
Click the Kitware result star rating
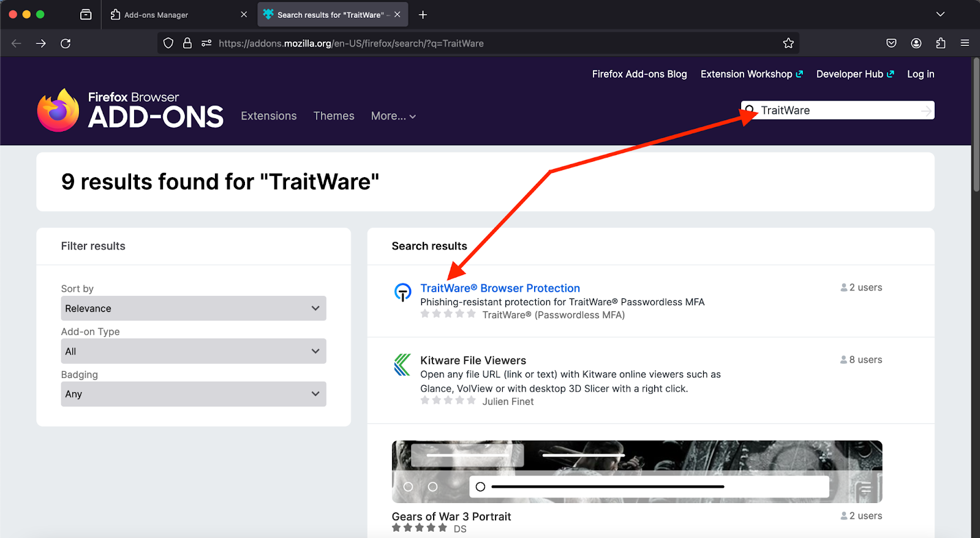point(448,400)
